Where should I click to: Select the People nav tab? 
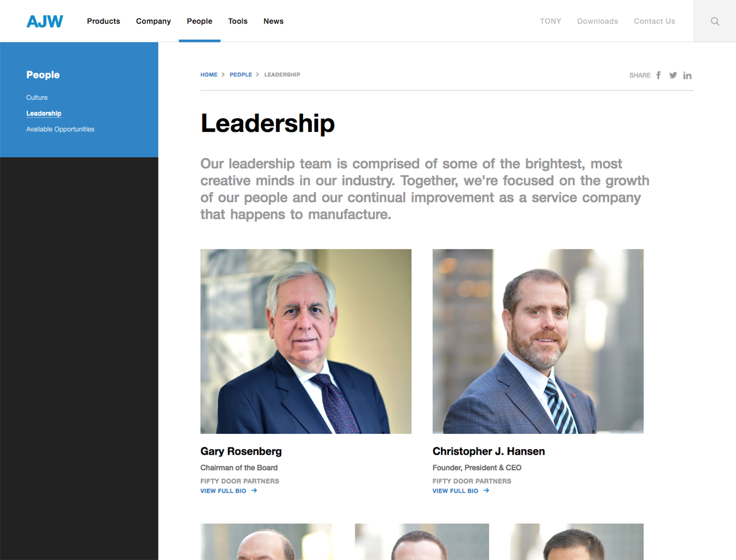pyautogui.click(x=200, y=21)
